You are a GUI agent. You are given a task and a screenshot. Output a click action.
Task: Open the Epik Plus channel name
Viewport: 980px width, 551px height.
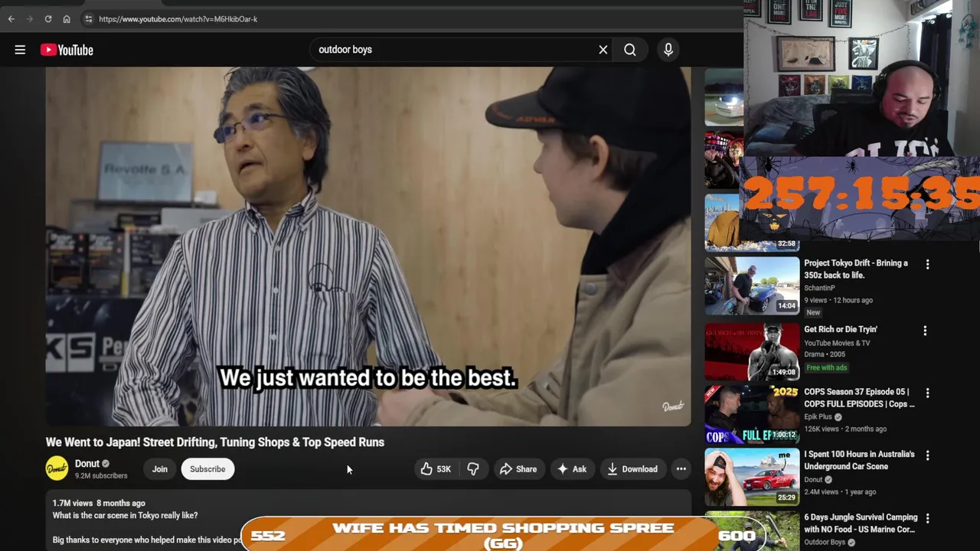818,417
